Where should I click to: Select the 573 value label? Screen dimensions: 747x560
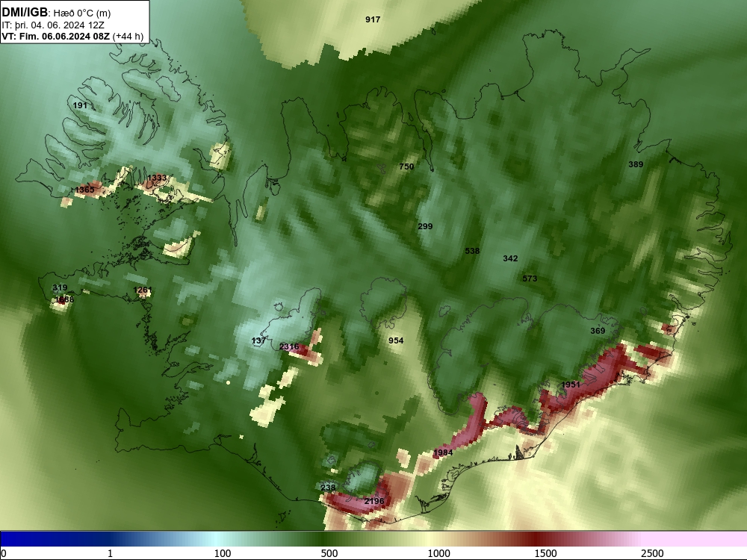530,279
